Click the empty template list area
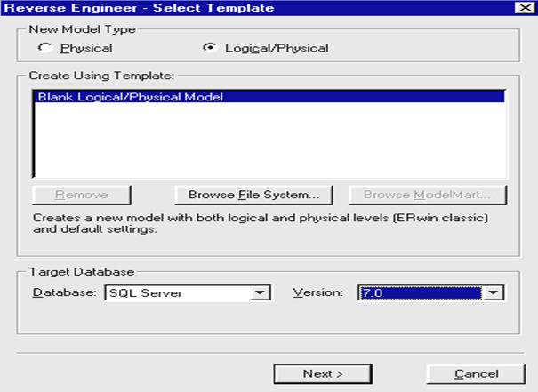The width and height of the screenshot is (538, 392). point(270,140)
